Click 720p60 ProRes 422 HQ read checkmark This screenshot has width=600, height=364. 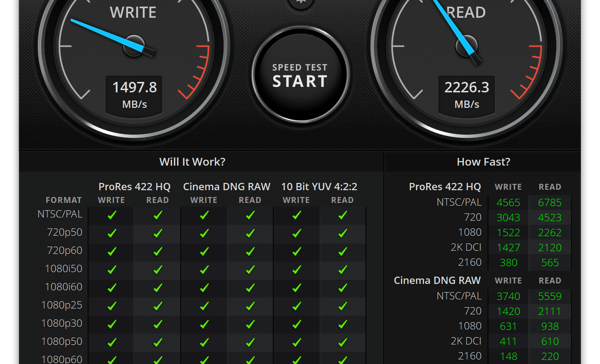(x=158, y=251)
